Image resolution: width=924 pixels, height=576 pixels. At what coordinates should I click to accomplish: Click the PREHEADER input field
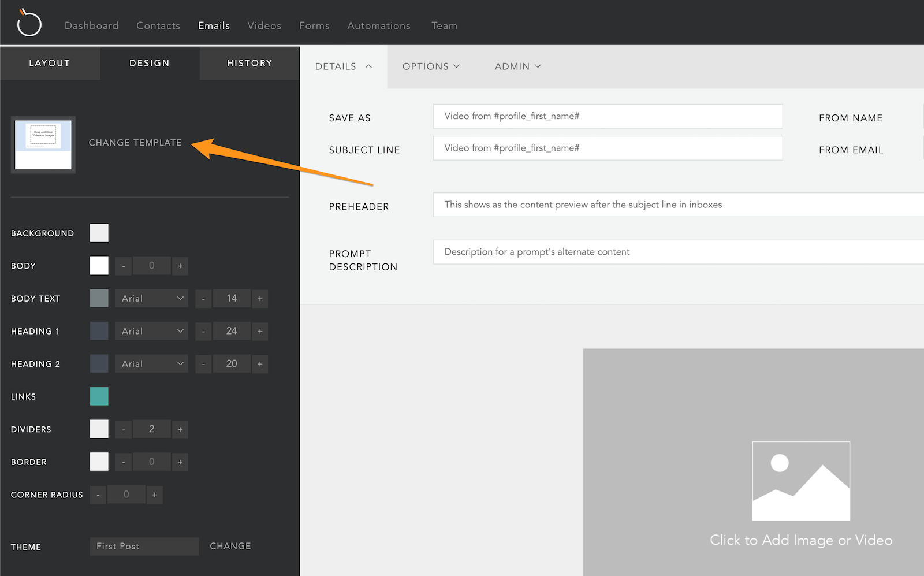tap(679, 205)
